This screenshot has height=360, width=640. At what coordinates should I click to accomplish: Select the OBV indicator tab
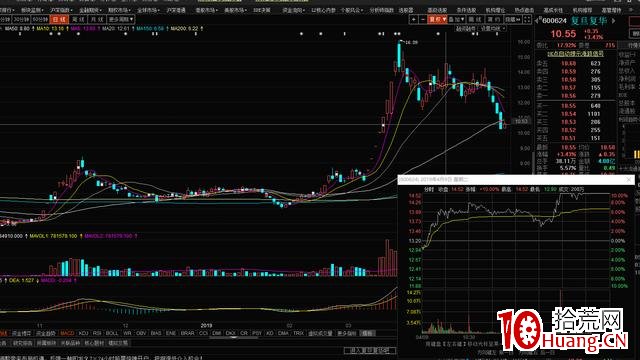coord(141,333)
